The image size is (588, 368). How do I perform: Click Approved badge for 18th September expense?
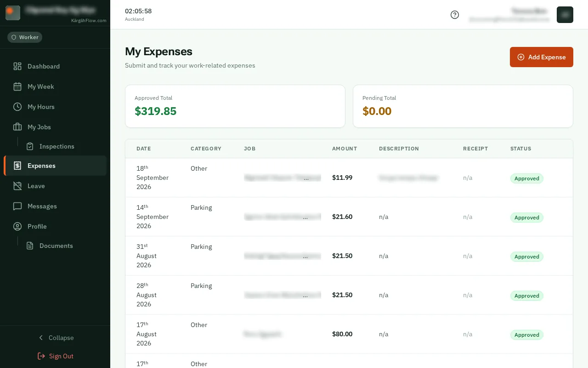pos(527,178)
